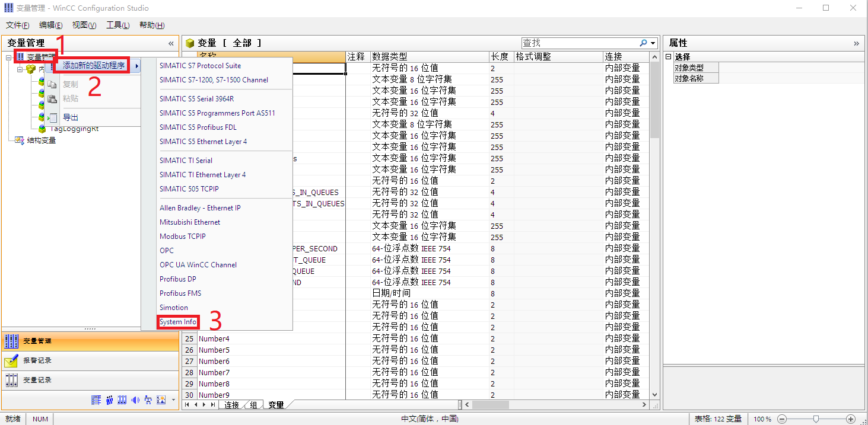
Task: Select 变量管理 navigation button
Action: [90, 341]
